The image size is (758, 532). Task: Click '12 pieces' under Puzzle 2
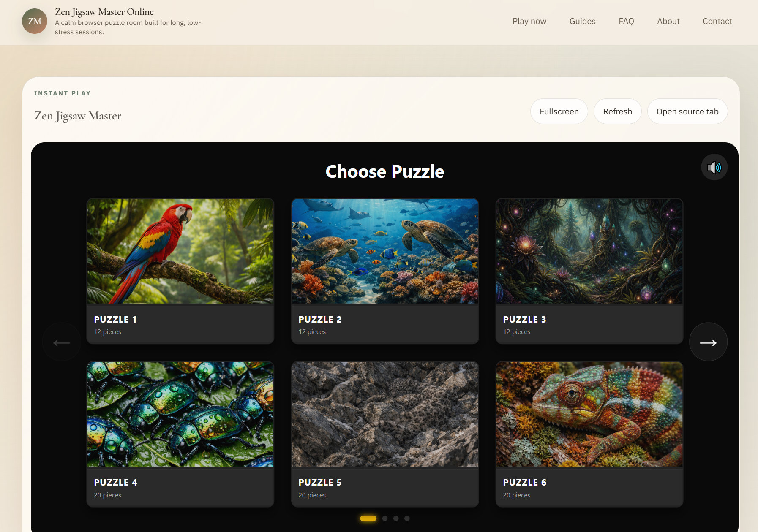(x=312, y=332)
